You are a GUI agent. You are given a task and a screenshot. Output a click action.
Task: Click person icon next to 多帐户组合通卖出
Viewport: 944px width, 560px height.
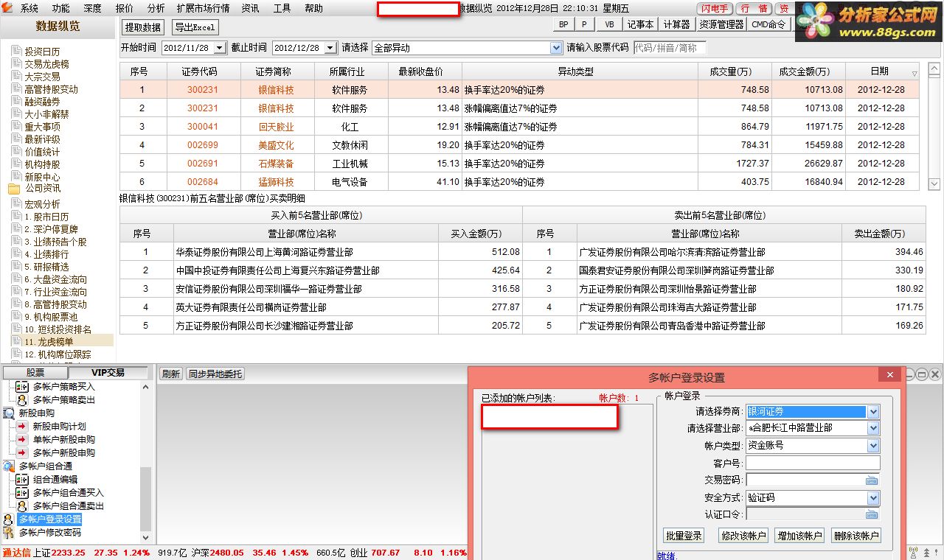(22, 506)
